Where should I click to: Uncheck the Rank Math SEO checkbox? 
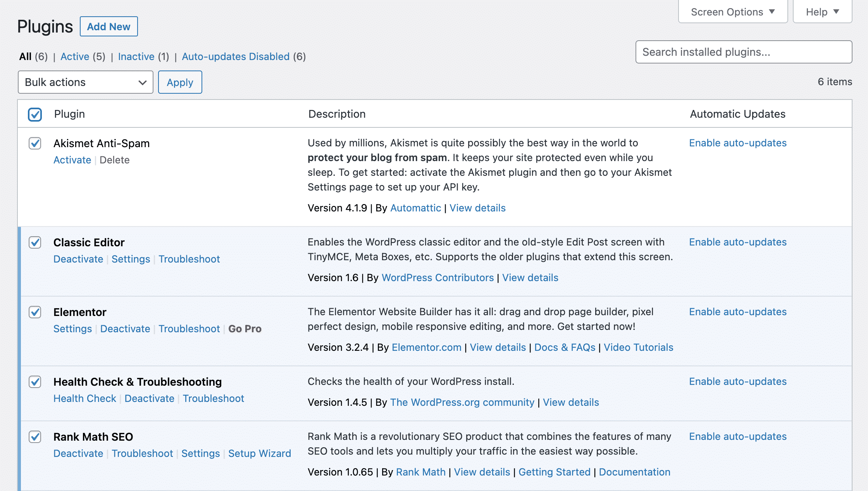click(35, 437)
